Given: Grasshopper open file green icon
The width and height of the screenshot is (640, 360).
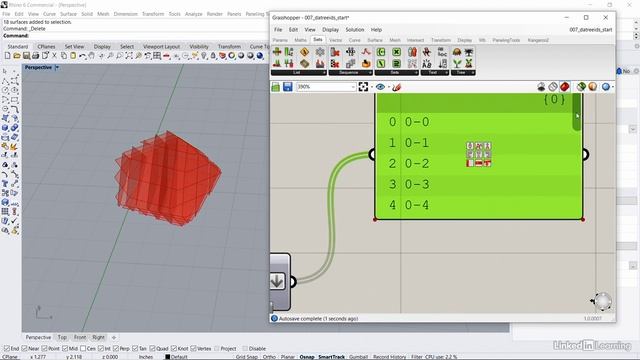Looking at the screenshot, I should pos(276,87).
